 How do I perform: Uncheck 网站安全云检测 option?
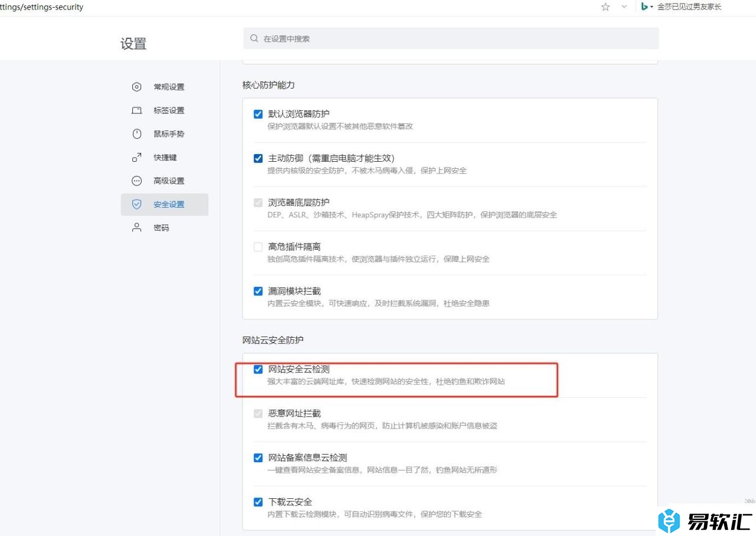click(258, 370)
